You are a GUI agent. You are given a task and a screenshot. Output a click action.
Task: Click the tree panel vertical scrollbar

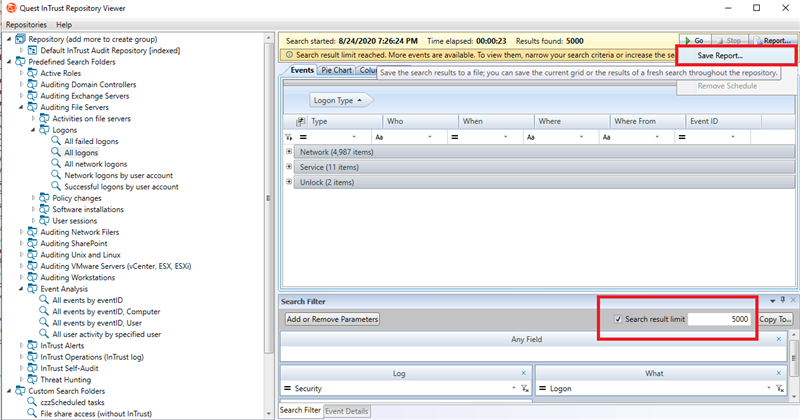pyautogui.click(x=269, y=198)
